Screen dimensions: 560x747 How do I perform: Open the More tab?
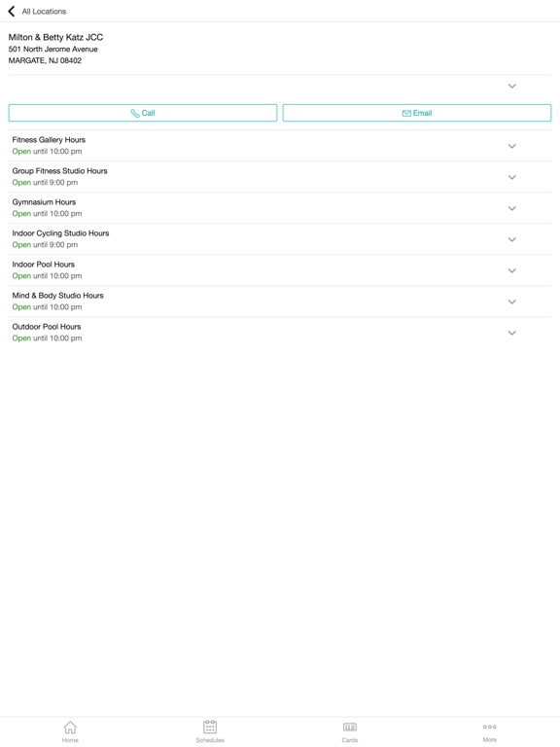pyautogui.click(x=490, y=731)
